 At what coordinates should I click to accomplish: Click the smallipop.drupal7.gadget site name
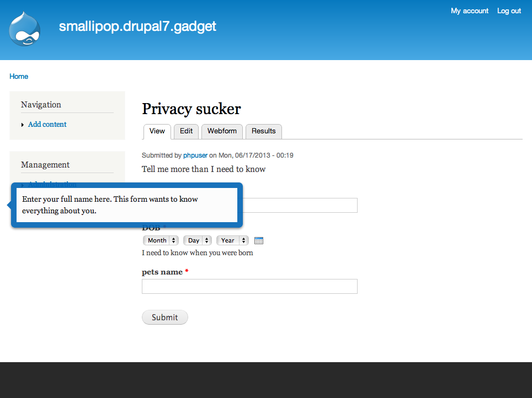pyautogui.click(x=137, y=26)
